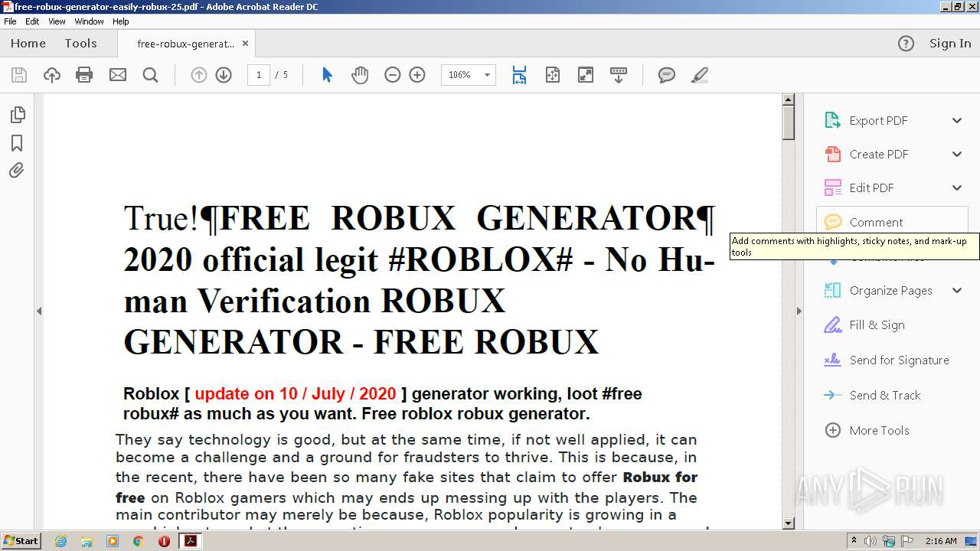Image resolution: width=980 pixels, height=551 pixels.
Task: Click the Send & Track arrow icon
Action: click(832, 395)
